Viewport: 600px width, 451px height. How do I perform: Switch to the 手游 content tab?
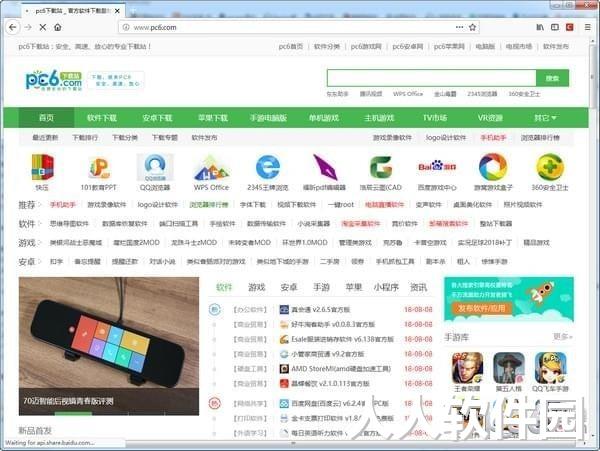pos(321,287)
